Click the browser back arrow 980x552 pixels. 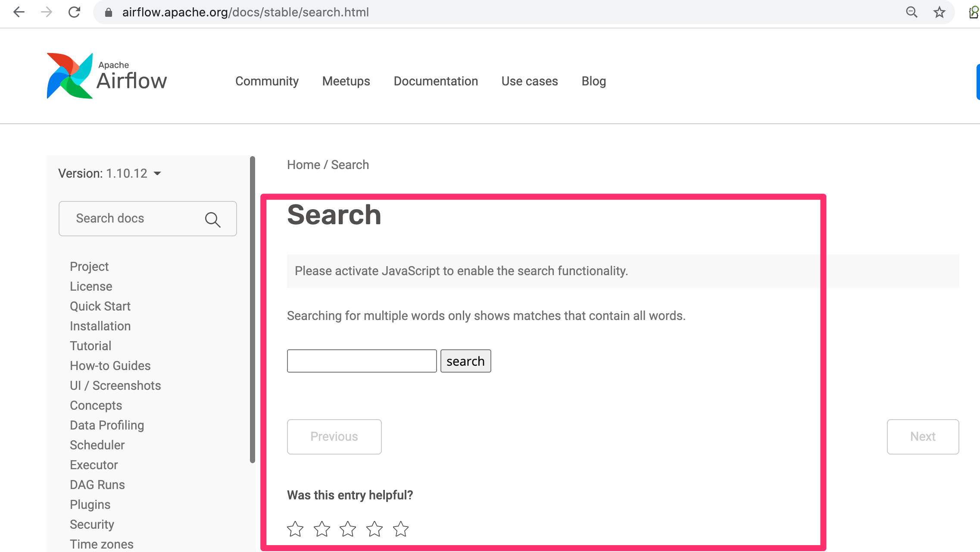click(x=18, y=12)
